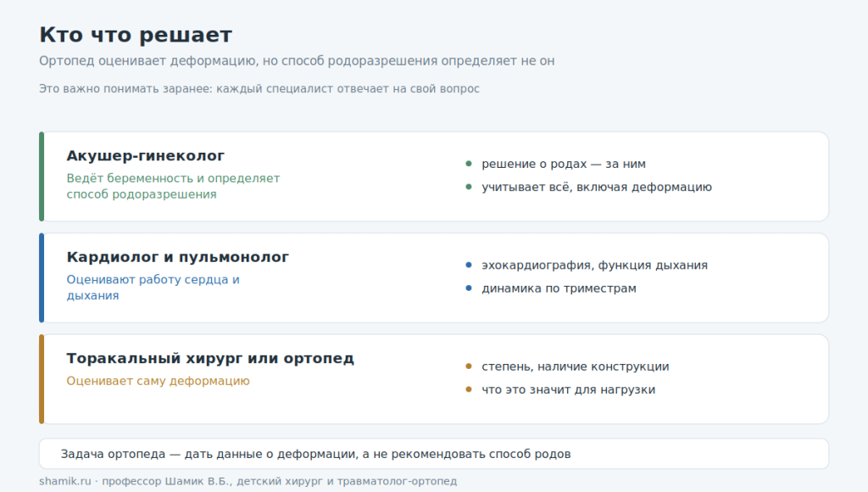
Task: Click the bullet 'что это значит для нагрузки'
Action: tap(569, 390)
